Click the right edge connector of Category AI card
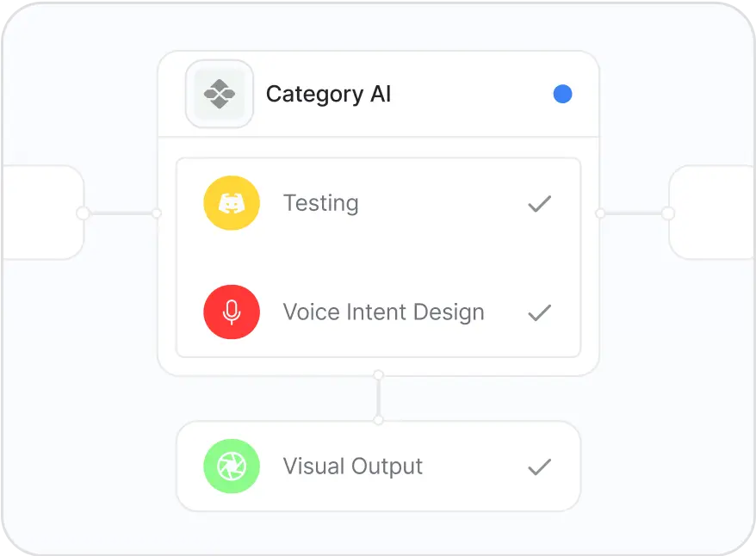Screen dimensions: 756x556 coord(600,213)
